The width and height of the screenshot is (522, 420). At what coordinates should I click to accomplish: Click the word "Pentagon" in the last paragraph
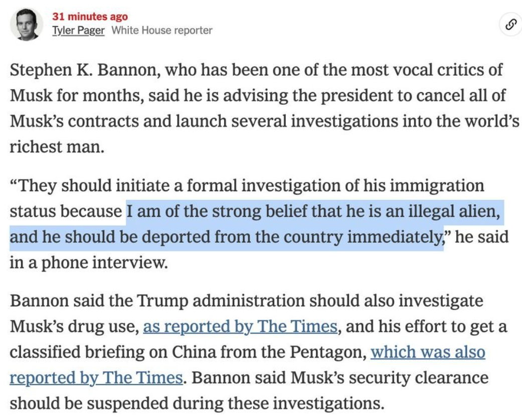tap(328, 352)
